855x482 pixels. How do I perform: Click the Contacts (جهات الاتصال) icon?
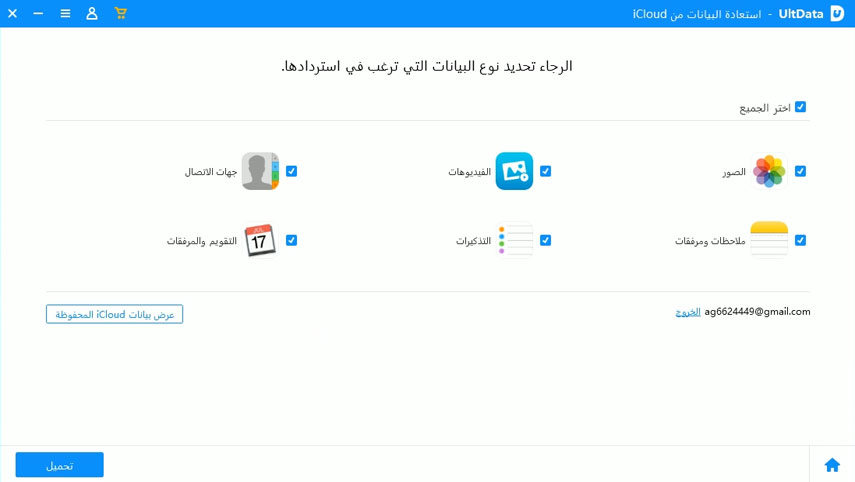(x=260, y=171)
